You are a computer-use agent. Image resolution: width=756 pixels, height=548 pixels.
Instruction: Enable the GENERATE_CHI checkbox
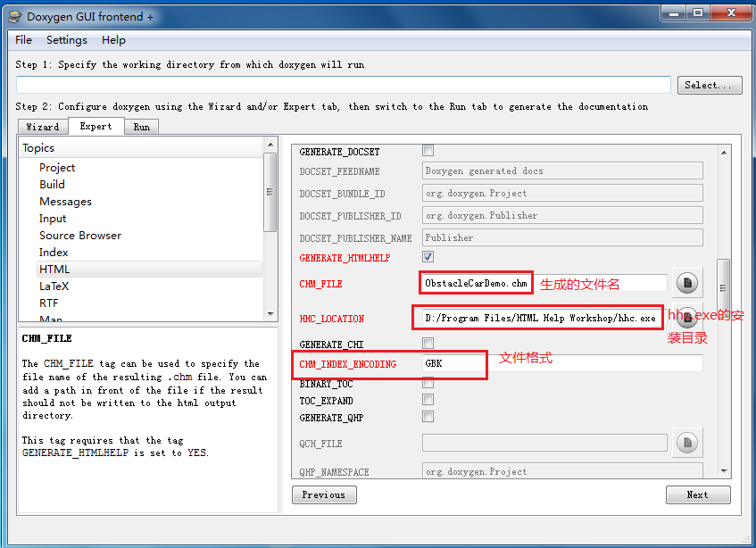click(x=428, y=343)
